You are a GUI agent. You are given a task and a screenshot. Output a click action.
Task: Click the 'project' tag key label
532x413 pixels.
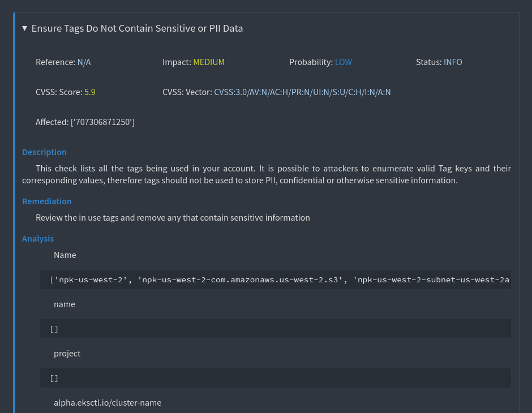67,354
